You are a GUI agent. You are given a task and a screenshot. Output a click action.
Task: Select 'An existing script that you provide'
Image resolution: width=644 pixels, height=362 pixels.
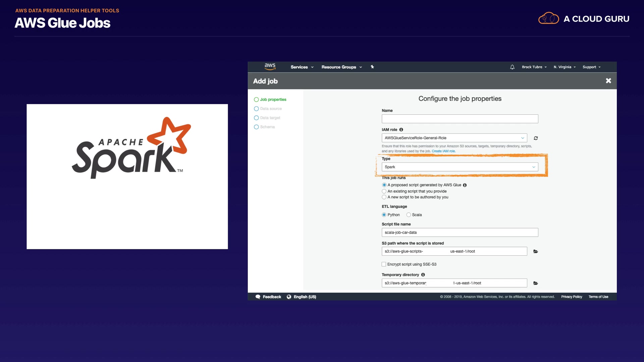pos(384,191)
